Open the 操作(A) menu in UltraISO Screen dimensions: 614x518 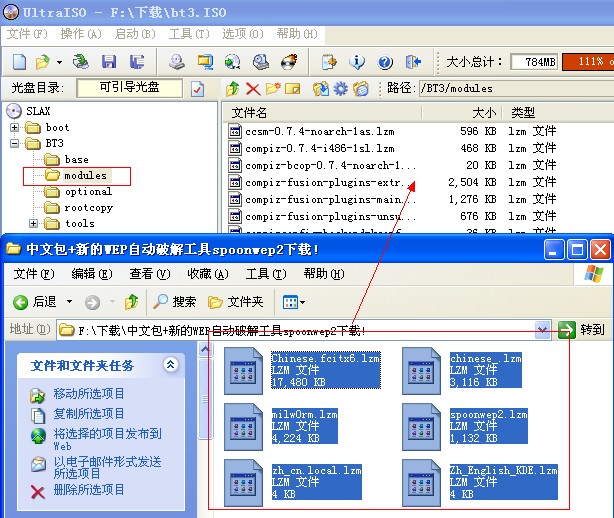(81, 34)
